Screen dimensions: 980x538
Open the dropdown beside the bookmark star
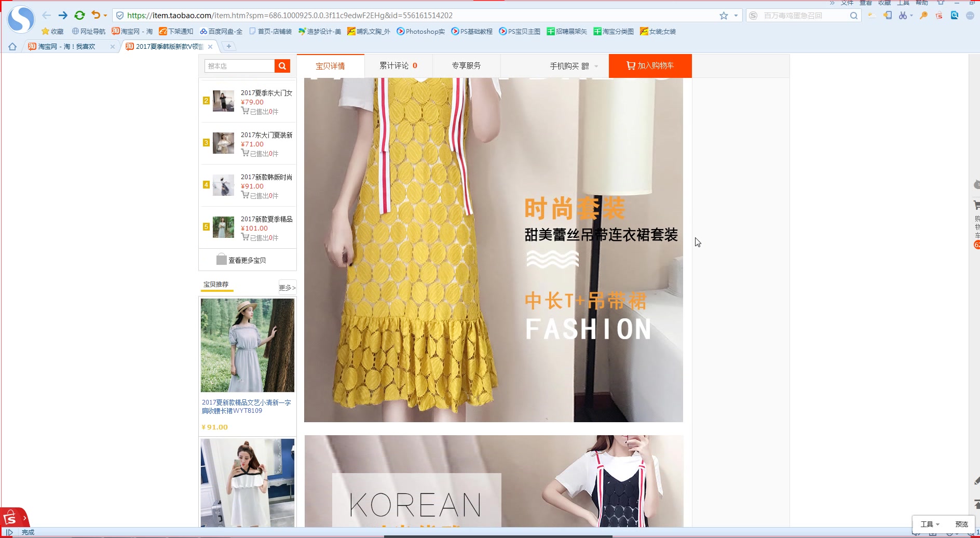coord(736,16)
